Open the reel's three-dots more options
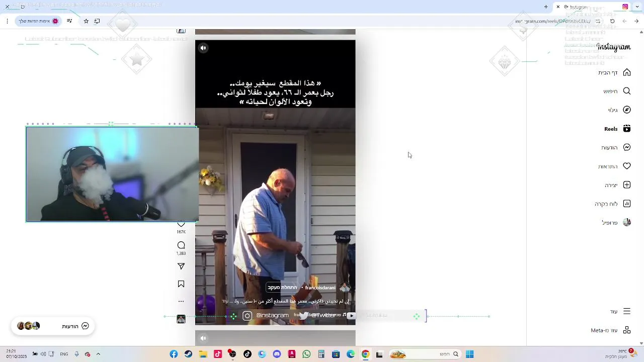 coord(181,301)
